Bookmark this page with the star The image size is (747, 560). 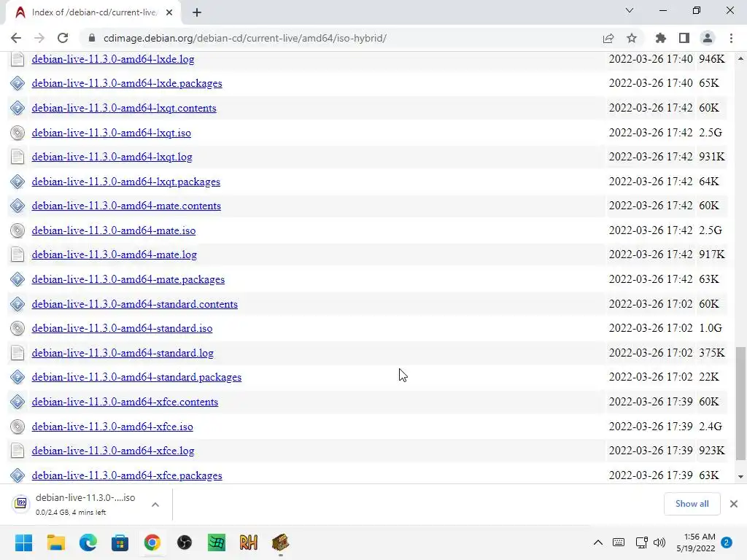pos(632,38)
